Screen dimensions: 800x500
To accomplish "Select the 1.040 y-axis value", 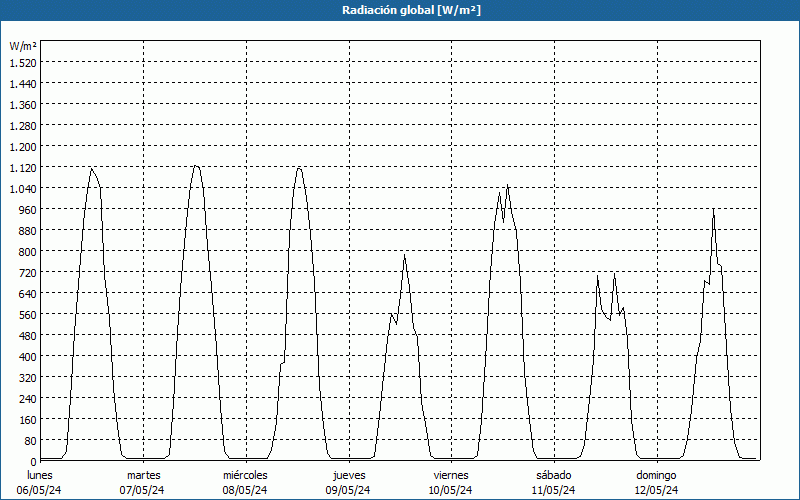I will [x=23, y=188].
